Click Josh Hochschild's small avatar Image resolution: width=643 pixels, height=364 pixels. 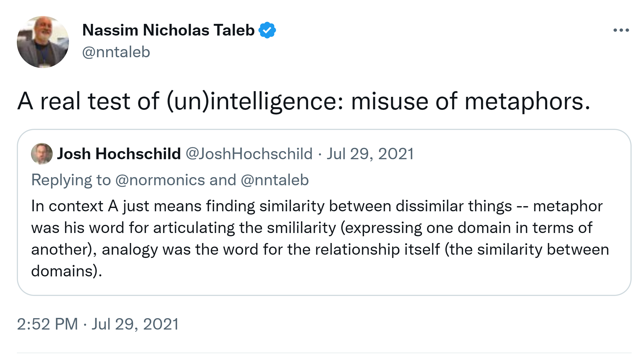pos(42,154)
